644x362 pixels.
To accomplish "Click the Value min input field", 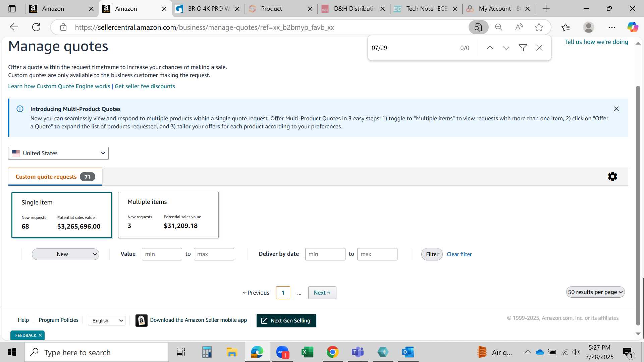I will (162, 254).
